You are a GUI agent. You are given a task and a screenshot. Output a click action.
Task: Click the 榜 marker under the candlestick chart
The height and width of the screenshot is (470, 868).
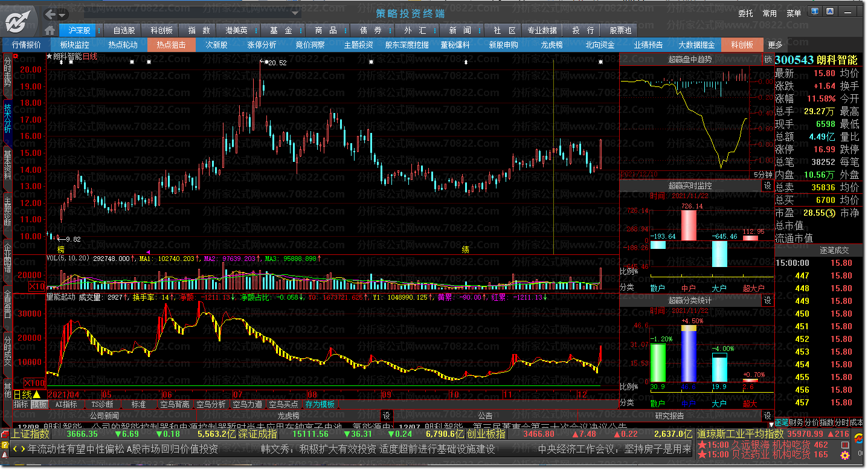coord(61,249)
